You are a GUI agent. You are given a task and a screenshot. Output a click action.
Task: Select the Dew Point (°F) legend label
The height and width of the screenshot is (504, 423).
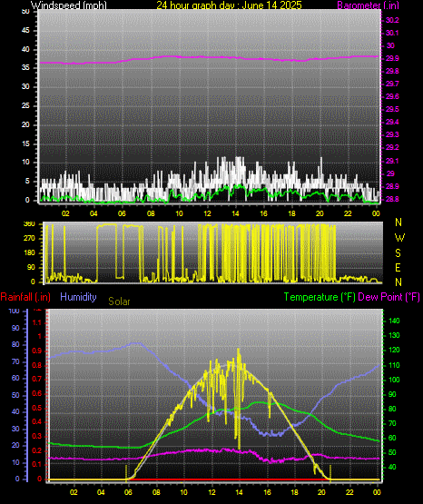389,297
